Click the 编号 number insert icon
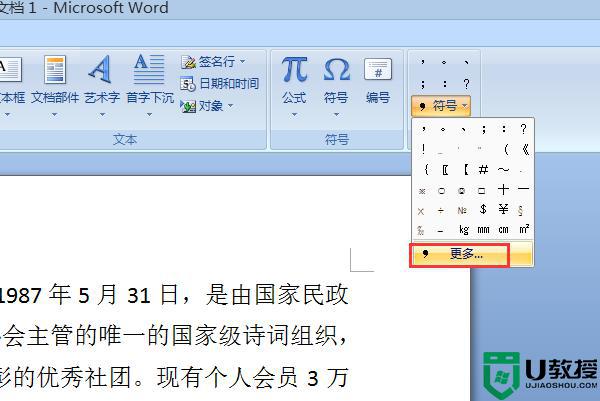Screen dimensions: 600x401 click(x=378, y=70)
